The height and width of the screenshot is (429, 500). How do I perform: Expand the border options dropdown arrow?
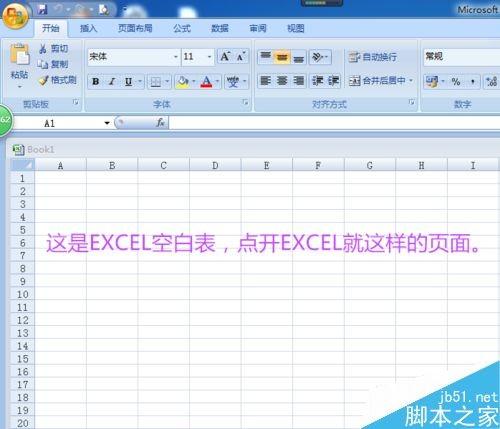[167, 81]
